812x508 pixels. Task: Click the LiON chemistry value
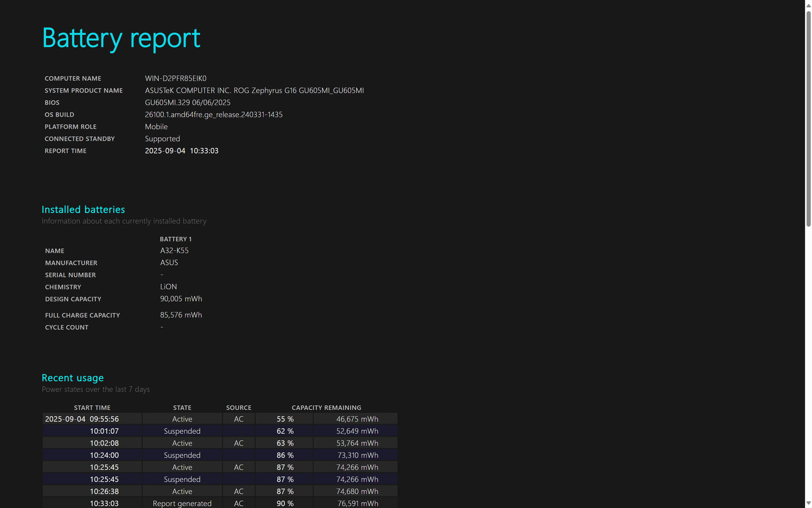pyautogui.click(x=168, y=287)
